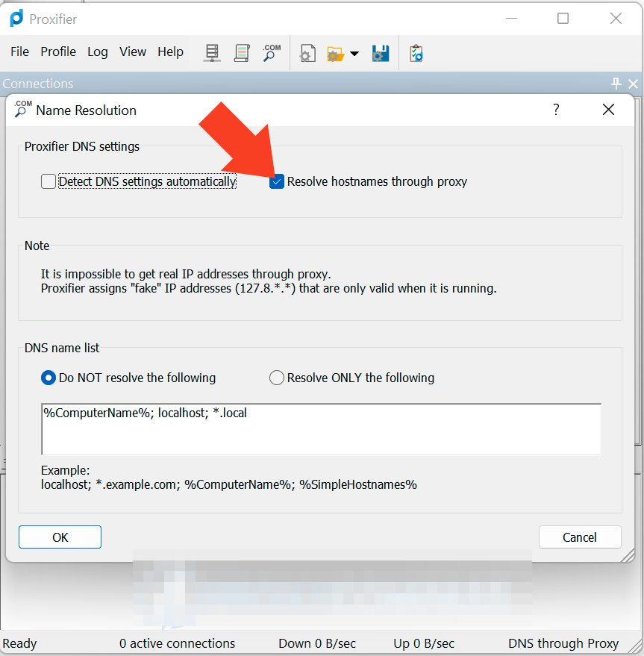644x656 pixels.
Task: Open Proxification Rules toolbar icon
Action: 242,53
